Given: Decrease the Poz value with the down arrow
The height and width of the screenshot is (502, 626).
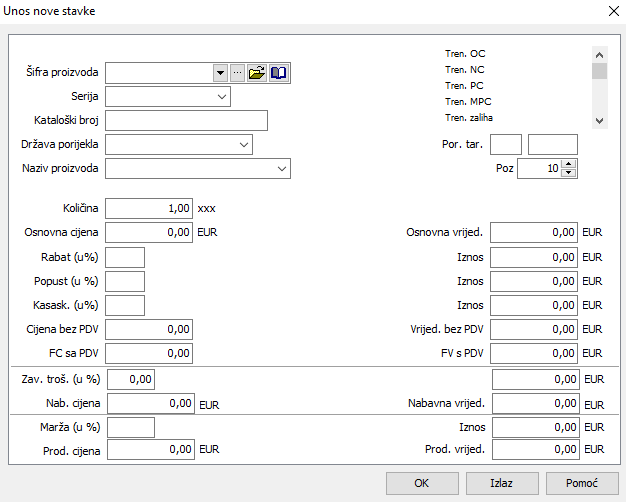Looking at the screenshot, I should tap(570, 173).
